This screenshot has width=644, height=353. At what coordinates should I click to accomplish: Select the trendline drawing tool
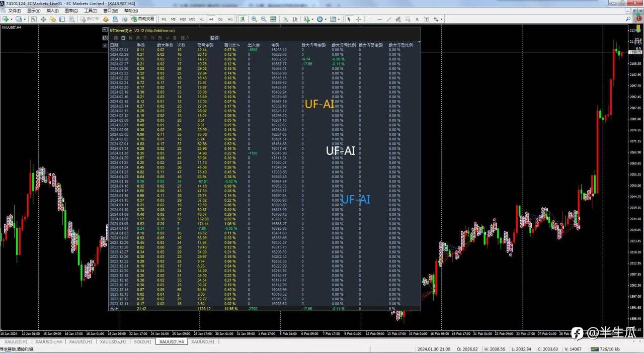(389, 19)
